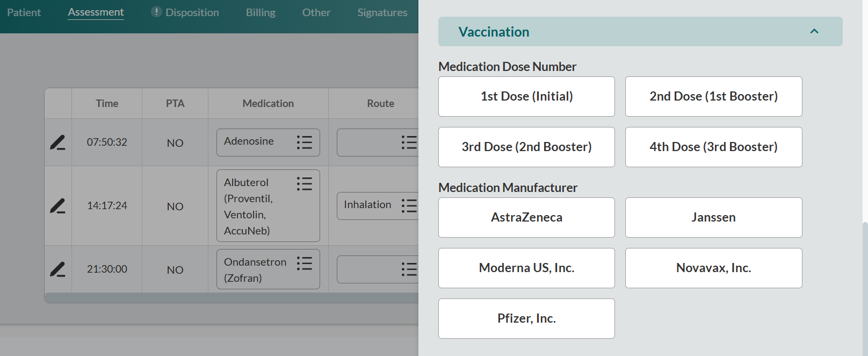Select 4th Dose (3rd Booster)

click(713, 147)
